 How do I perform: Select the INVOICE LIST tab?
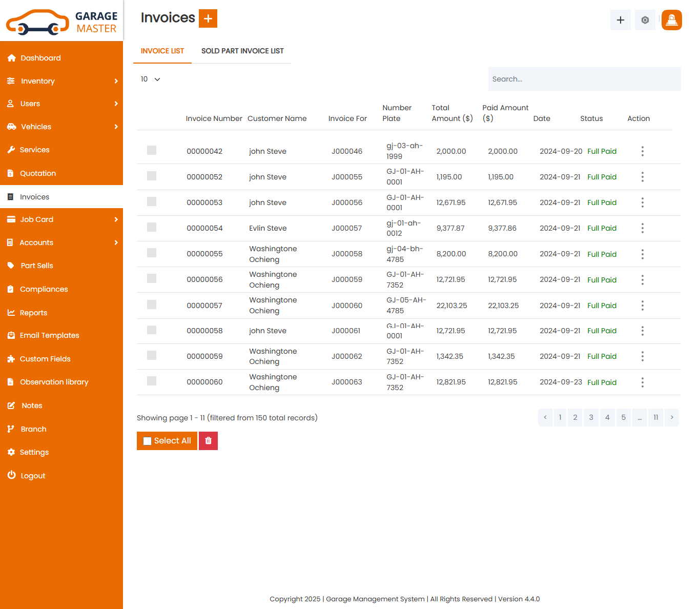162,51
